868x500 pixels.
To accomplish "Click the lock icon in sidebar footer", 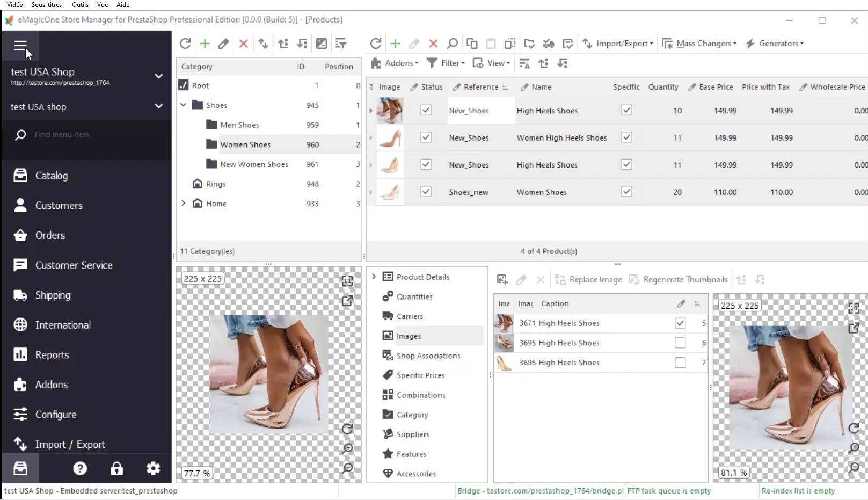I will [x=116, y=468].
